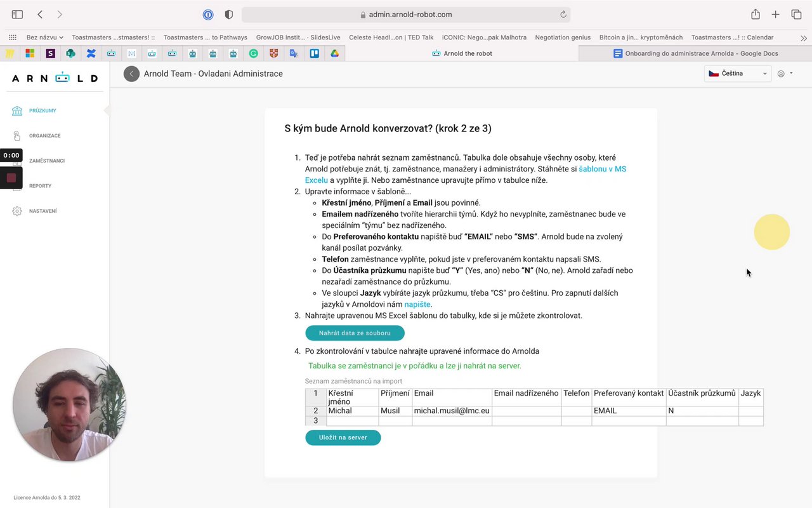Switch to the Onboarding Google Docs tab
Viewport: 812px width, 508px height.
[695, 53]
